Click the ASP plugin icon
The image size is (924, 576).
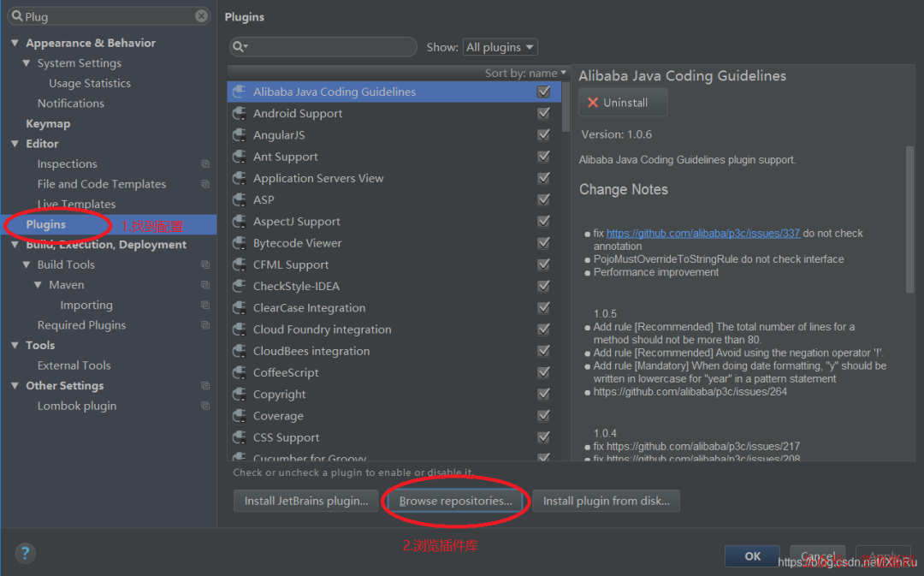(240, 200)
